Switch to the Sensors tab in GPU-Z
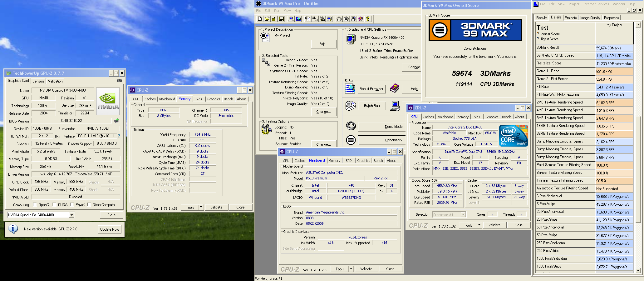 click(38, 81)
